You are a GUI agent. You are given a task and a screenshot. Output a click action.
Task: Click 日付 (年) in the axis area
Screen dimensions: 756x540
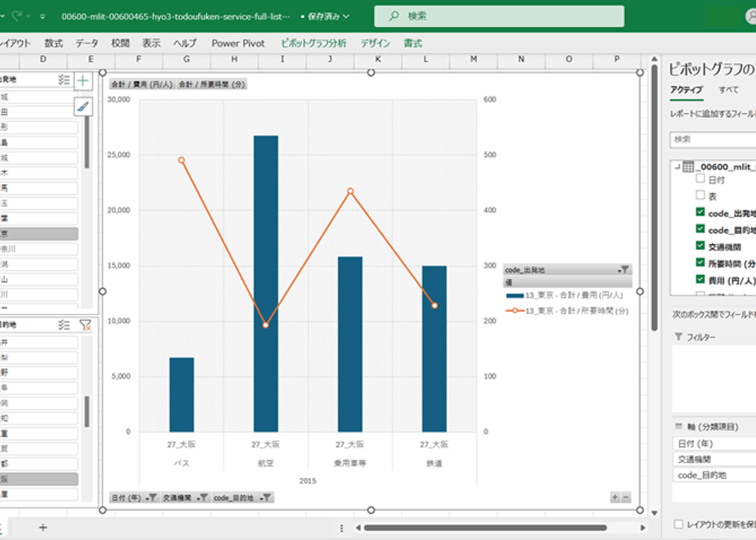(714, 443)
